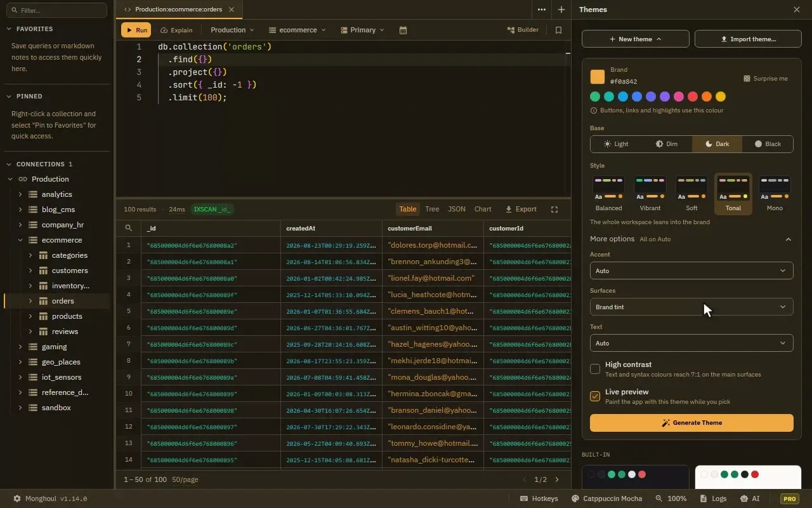Switch results view to Chart
This screenshot has width=812, height=508.
483,210
